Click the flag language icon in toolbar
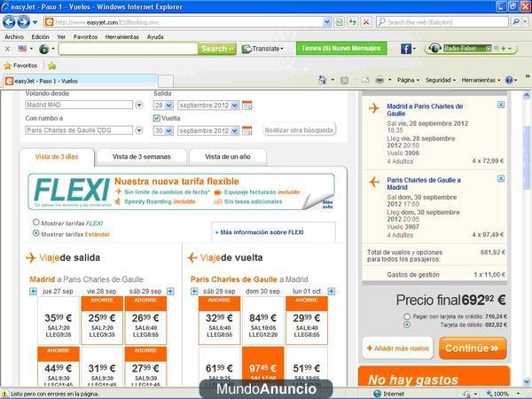This screenshot has height=399, width=532. (x=22, y=49)
